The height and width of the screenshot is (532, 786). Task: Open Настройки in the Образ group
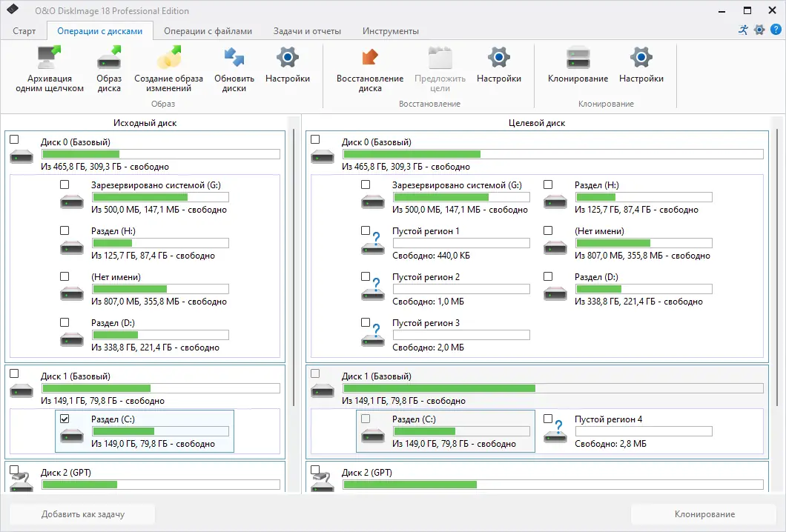click(x=288, y=58)
